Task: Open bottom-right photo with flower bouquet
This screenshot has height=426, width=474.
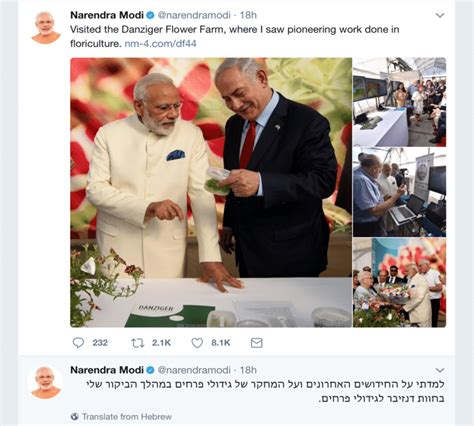Action: [x=399, y=282]
